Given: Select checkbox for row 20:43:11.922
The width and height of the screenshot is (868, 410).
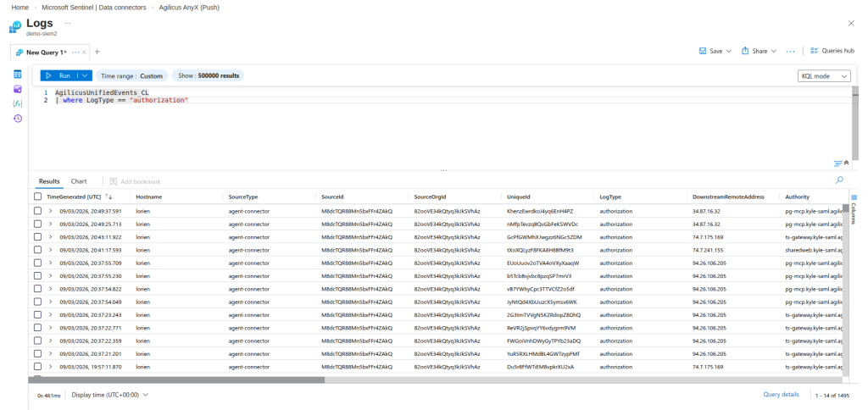Looking at the screenshot, I should tap(37, 237).
